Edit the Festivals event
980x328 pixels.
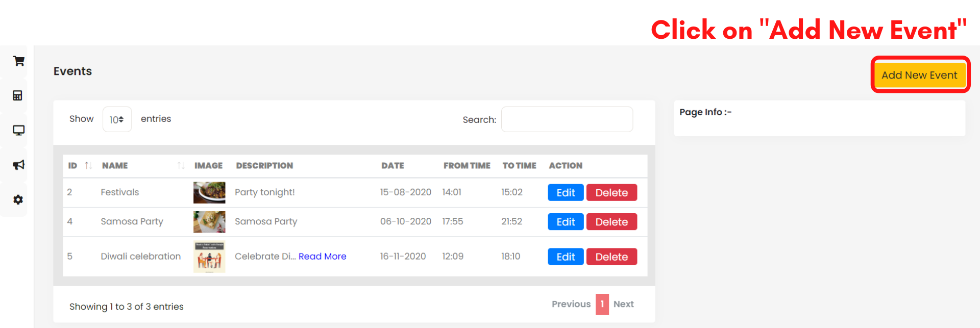click(x=565, y=193)
